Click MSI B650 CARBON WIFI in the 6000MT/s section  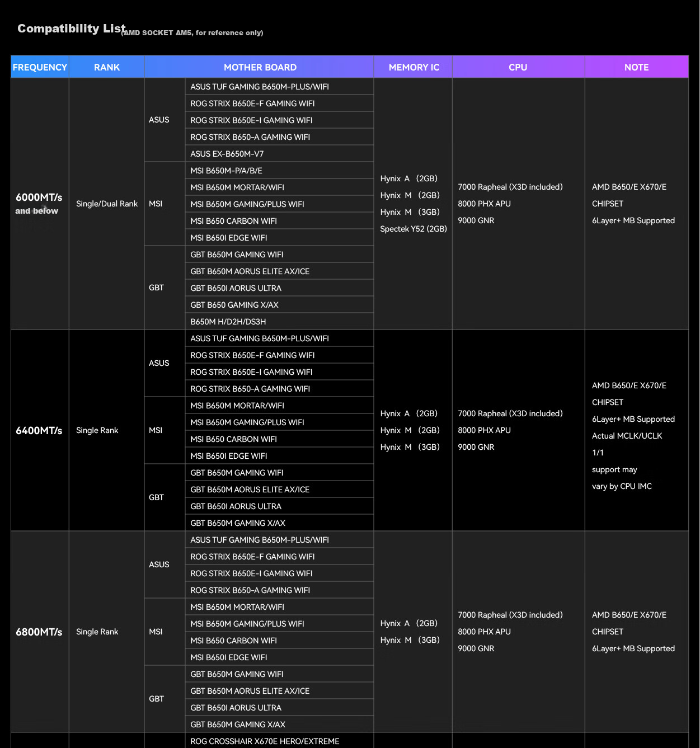(x=279, y=221)
